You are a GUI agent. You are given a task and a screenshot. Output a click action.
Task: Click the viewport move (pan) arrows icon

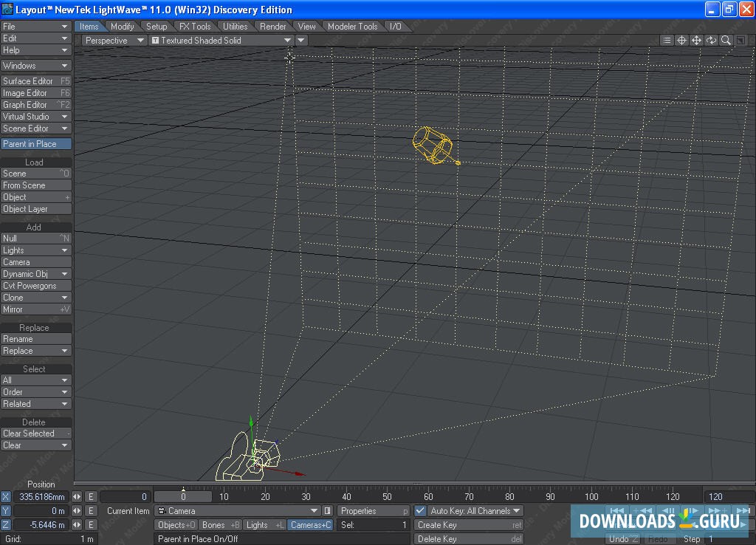click(x=696, y=41)
